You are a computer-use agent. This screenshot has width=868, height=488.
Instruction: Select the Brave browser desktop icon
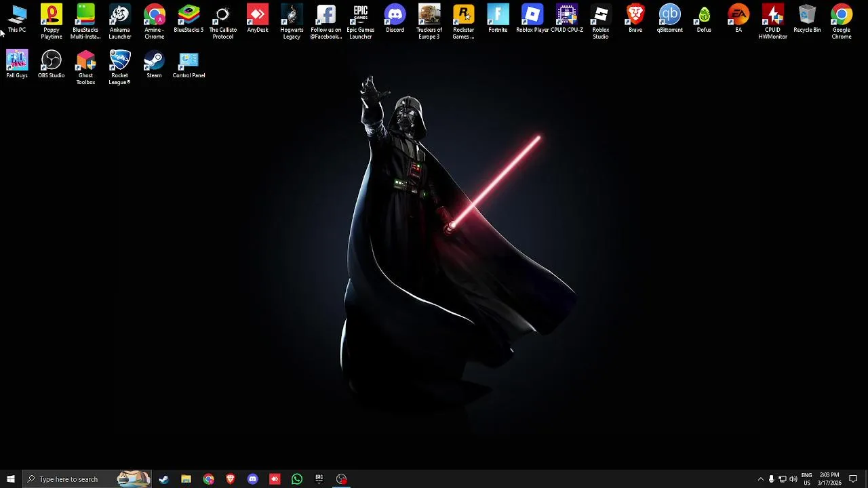coord(635,19)
